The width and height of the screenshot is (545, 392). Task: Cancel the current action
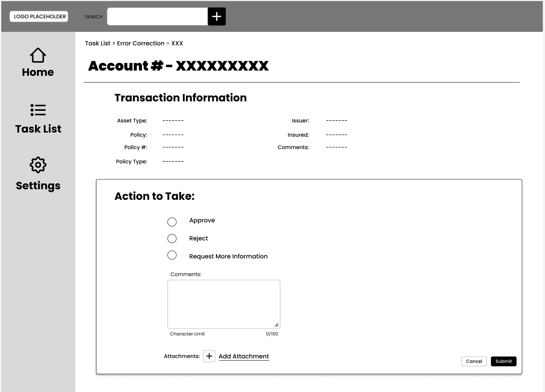point(474,361)
